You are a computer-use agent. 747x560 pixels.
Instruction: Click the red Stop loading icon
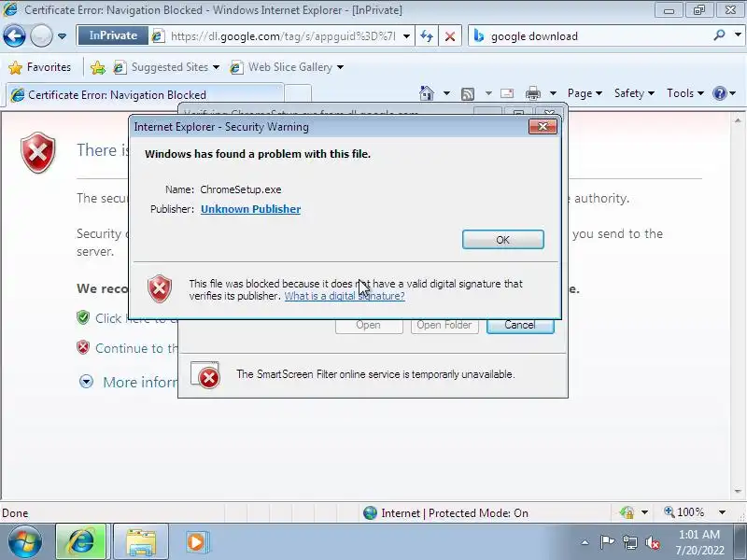pyautogui.click(x=450, y=36)
